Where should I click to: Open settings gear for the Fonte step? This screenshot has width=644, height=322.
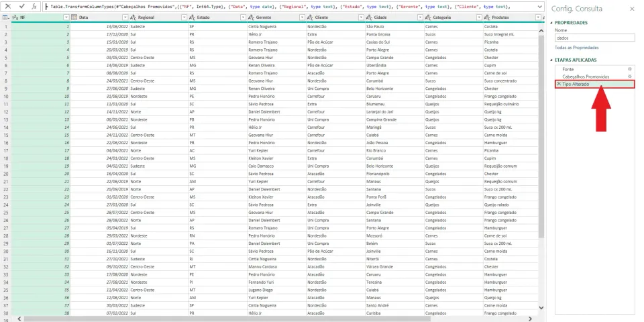click(x=630, y=69)
